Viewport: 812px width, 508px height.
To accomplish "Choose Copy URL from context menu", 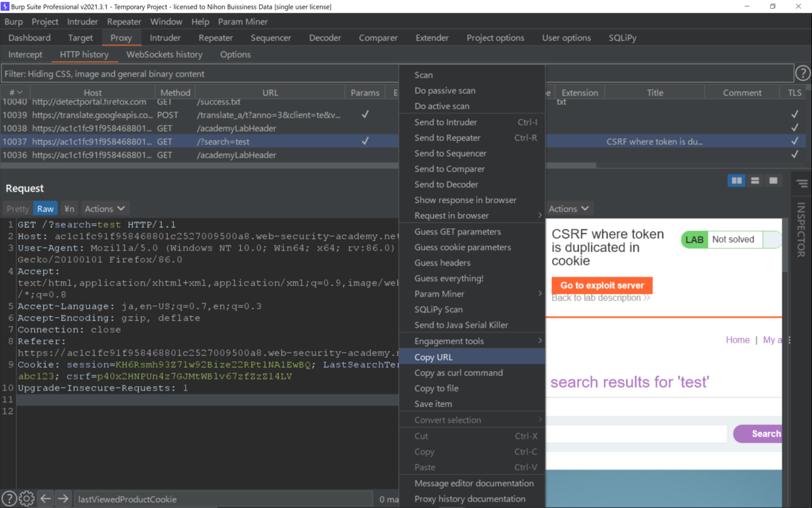I will pos(472,357).
